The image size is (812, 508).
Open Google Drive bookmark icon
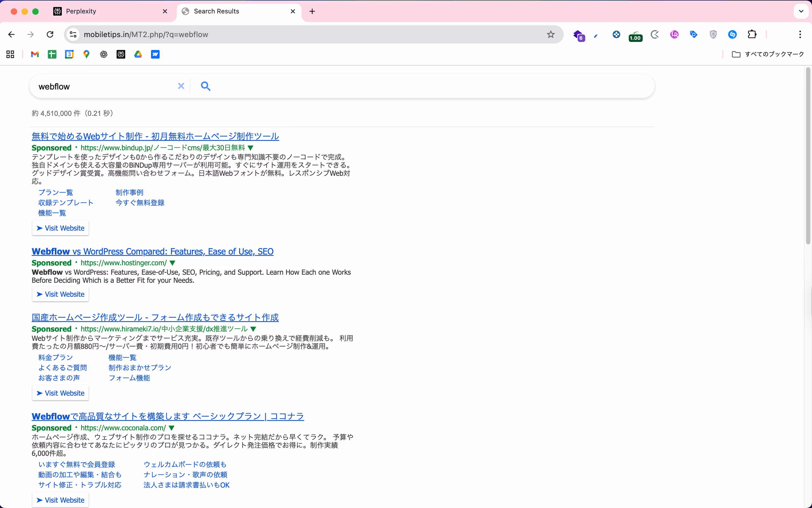(138, 54)
